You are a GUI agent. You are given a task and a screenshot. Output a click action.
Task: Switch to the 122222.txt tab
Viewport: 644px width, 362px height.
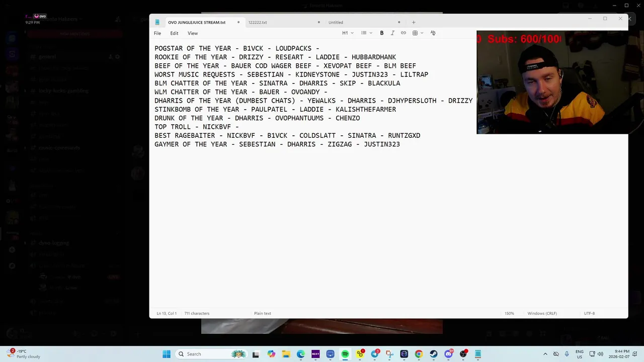tap(258, 22)
